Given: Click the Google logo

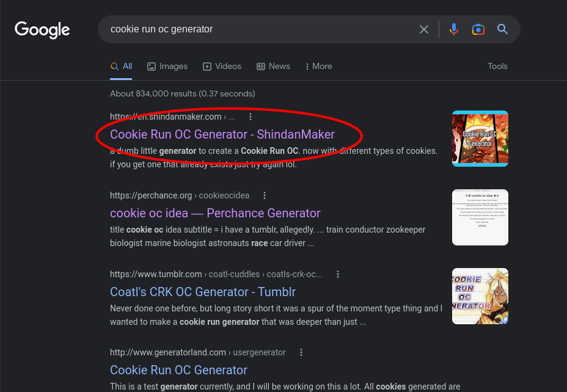Looking at the screenshot, I should coord(42,30).
